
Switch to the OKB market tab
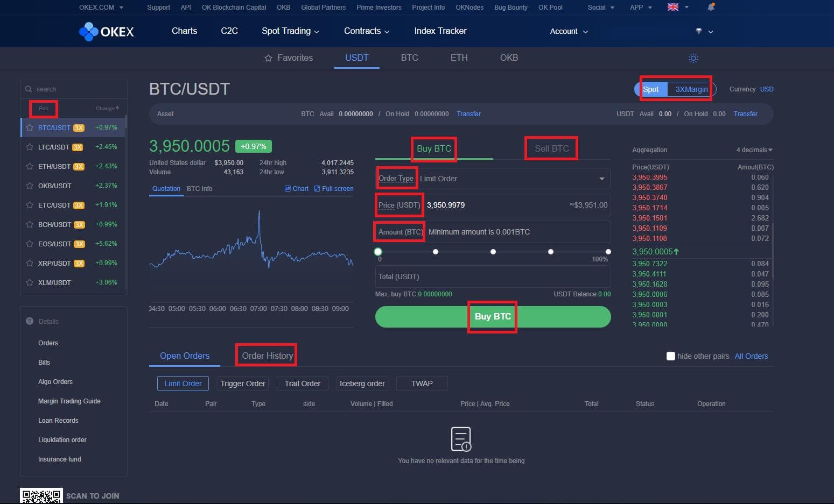(x=509, y=58)
